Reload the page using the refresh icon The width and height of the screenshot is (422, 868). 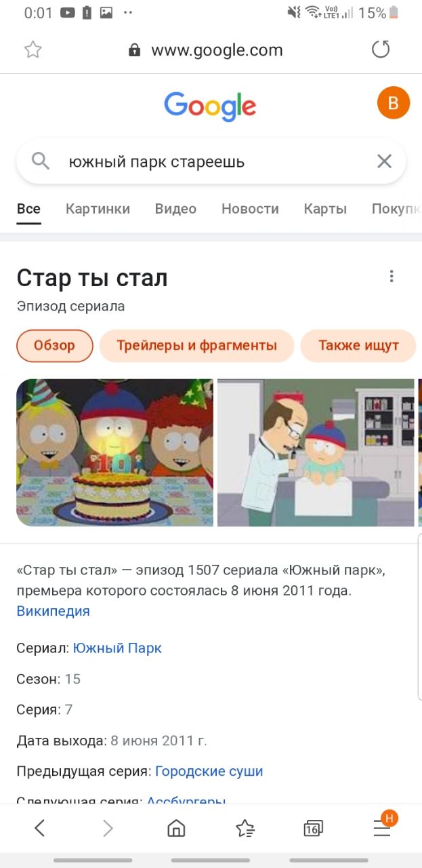coord(381,50)
